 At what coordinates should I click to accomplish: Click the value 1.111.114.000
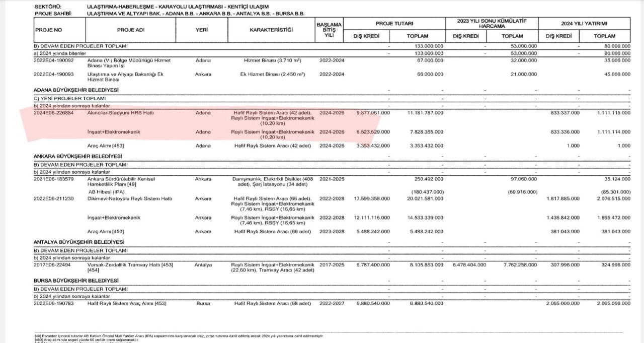click(613, 132)
